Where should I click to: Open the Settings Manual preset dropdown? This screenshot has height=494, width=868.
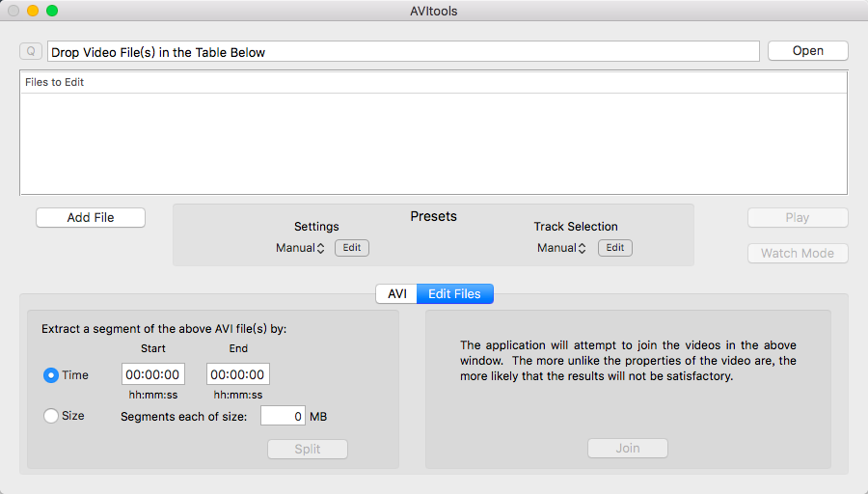click(x=300, y=248)
